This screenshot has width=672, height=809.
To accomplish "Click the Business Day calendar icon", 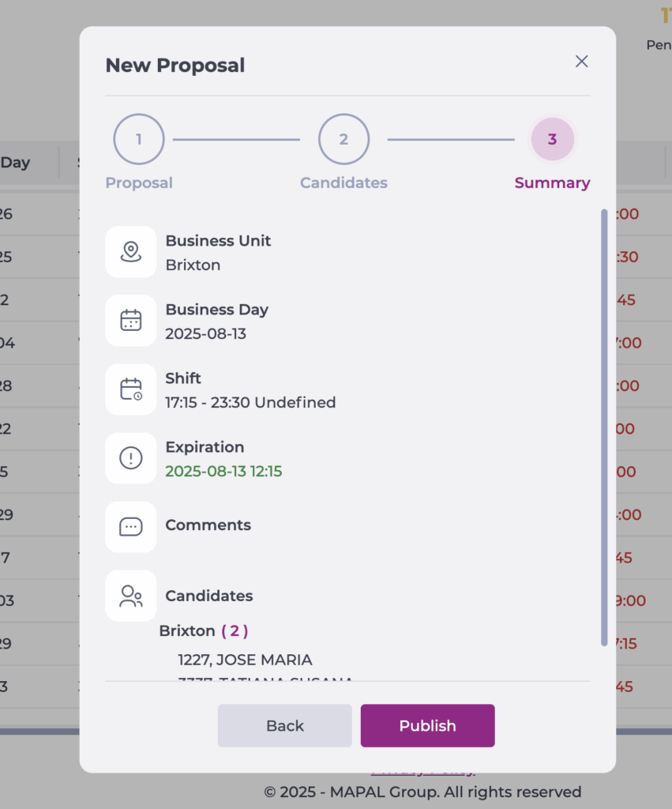I will [x=130, y=321].
